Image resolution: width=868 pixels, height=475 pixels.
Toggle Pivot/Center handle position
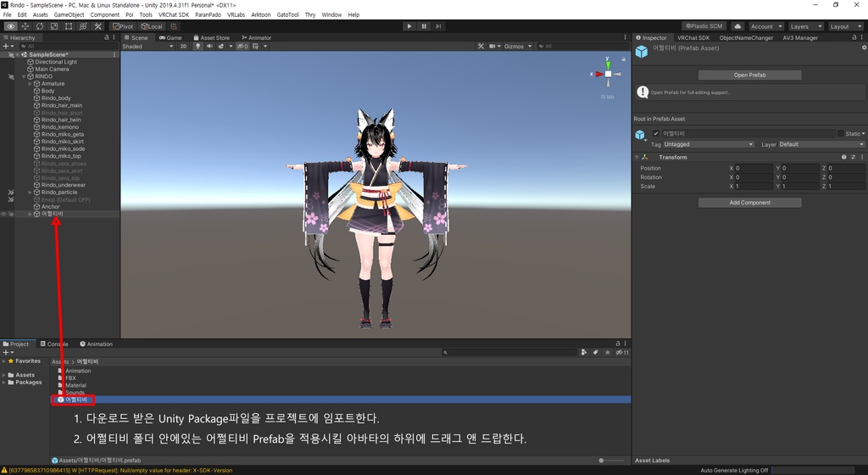(x=123, y=26)
